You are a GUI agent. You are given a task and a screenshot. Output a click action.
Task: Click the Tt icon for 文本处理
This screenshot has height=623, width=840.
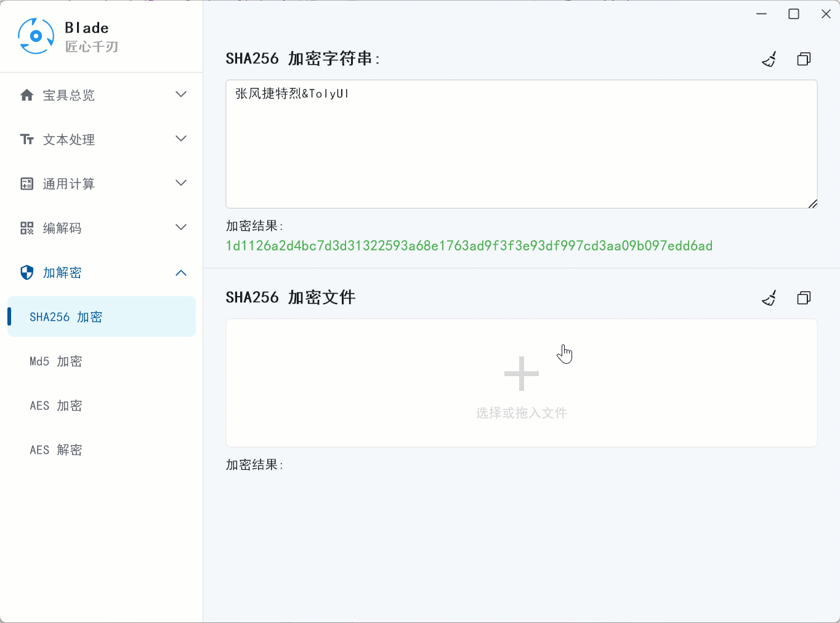(26, 139)
